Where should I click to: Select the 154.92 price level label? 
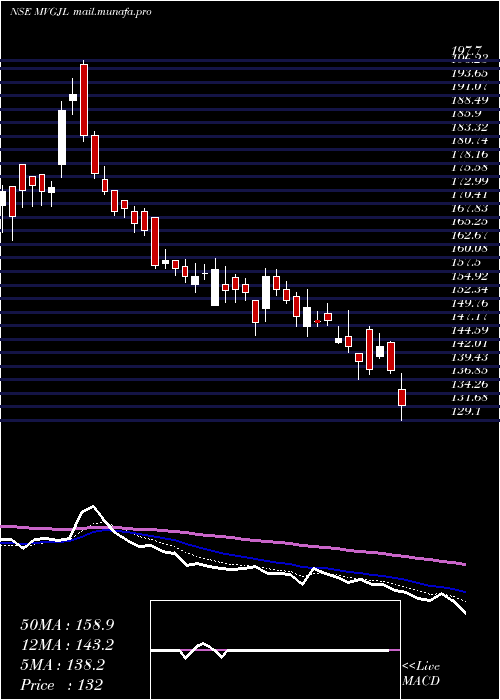pos(469,276)
